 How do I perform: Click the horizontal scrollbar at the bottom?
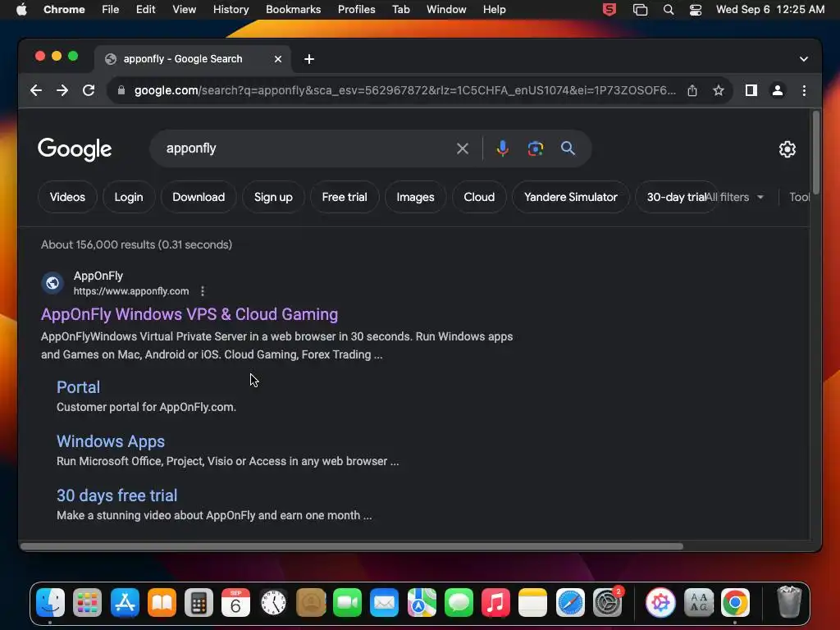pos(352,546)
